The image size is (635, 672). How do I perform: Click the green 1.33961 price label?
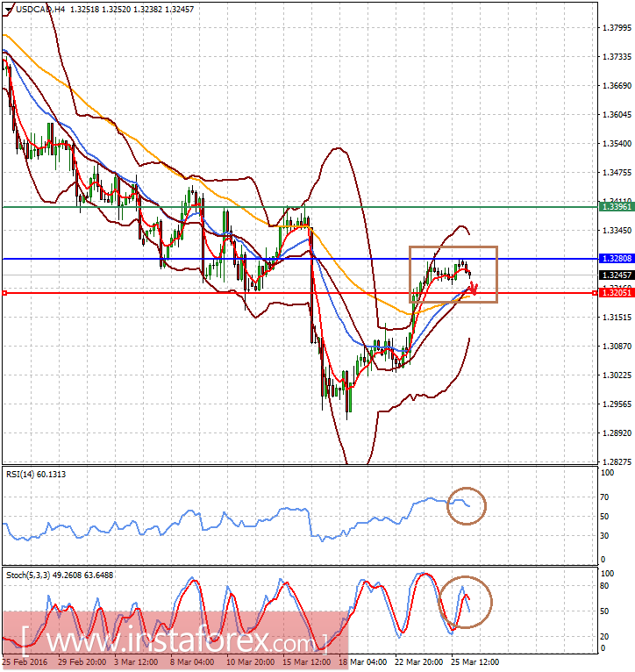coord(614,207)
